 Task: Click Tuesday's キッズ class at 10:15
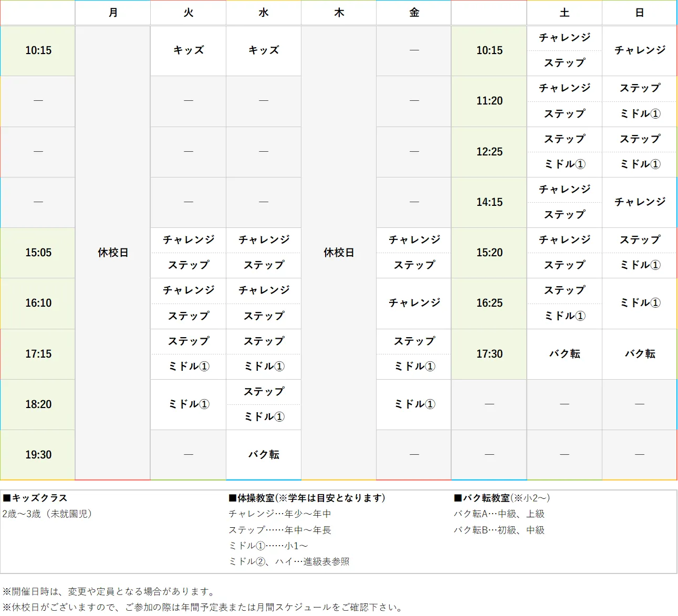pos(189,50)
